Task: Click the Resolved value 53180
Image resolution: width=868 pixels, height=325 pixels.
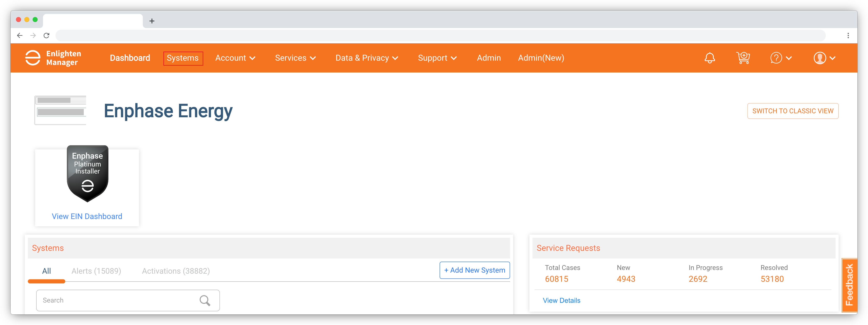Action: (772, 279)
